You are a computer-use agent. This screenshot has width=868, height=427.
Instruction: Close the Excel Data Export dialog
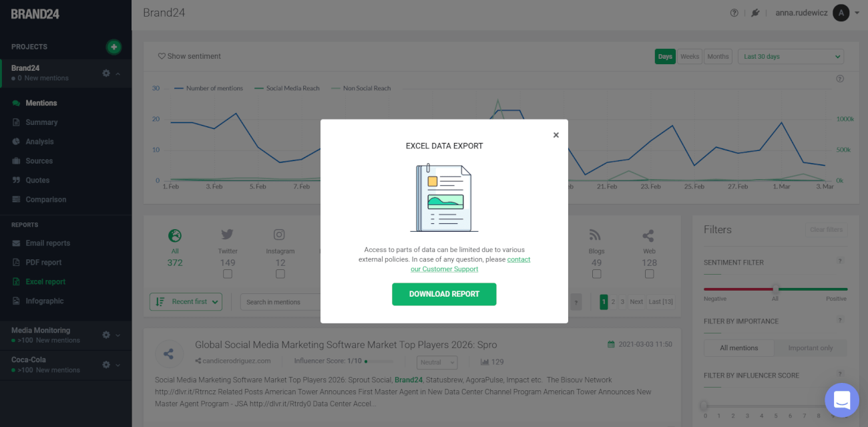point(556,135)
